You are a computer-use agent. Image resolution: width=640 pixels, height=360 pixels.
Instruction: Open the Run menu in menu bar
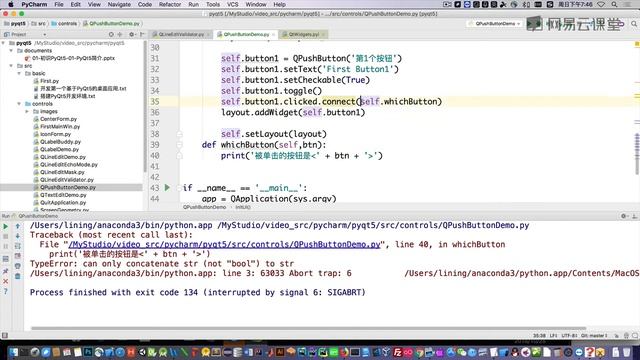[x=193, y=4]
